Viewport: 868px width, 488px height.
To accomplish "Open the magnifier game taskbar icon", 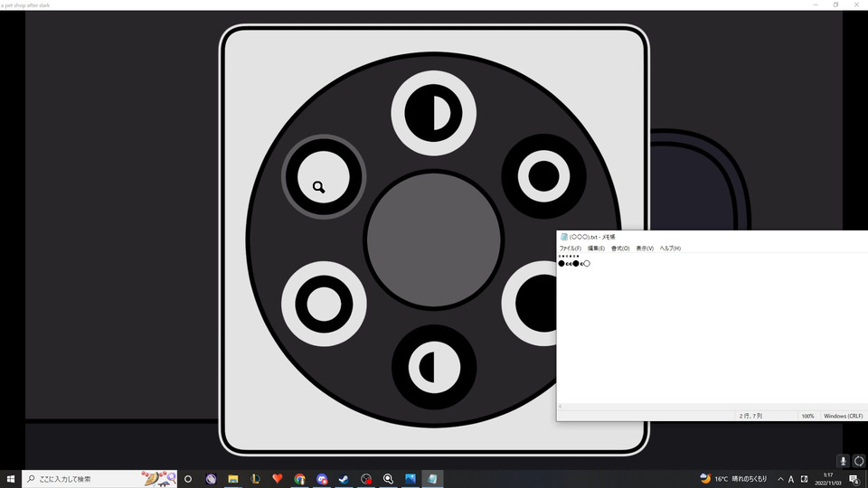I will tap(388, 479).
